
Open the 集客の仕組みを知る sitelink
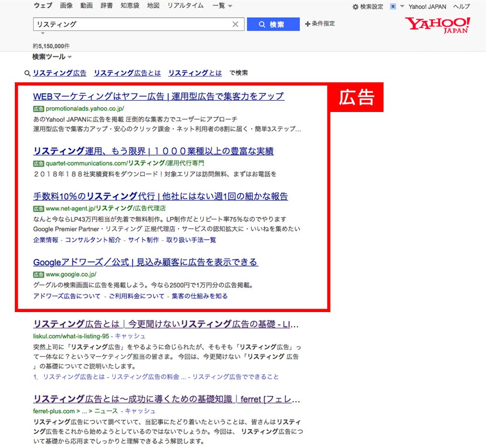(200, 296)
